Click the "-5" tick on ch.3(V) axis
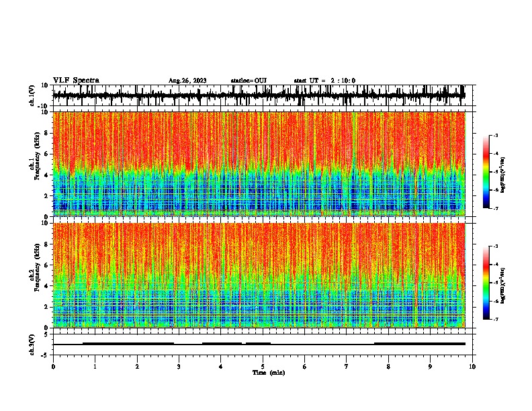The width and height of the screenshot is (532, 411). [46, 355]
